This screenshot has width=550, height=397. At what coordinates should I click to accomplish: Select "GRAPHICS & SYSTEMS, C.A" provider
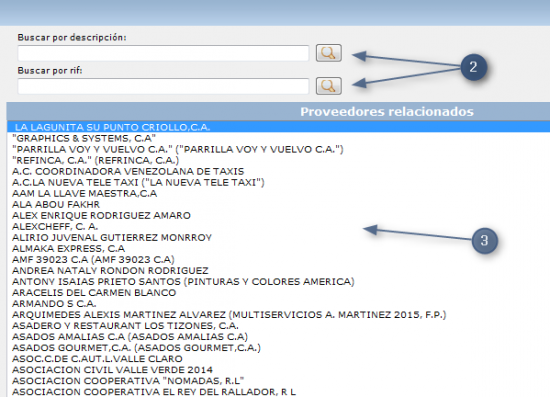pos(279,138)
